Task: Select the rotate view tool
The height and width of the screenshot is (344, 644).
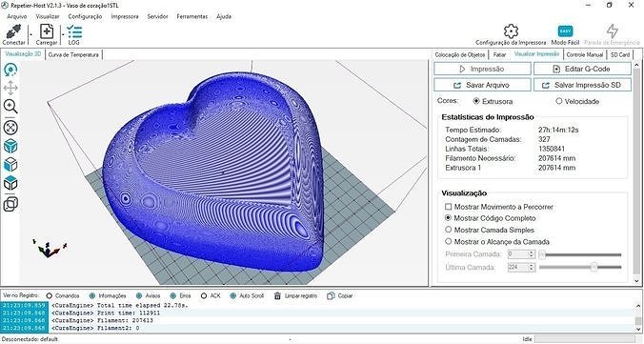Action: pos(10,70)
